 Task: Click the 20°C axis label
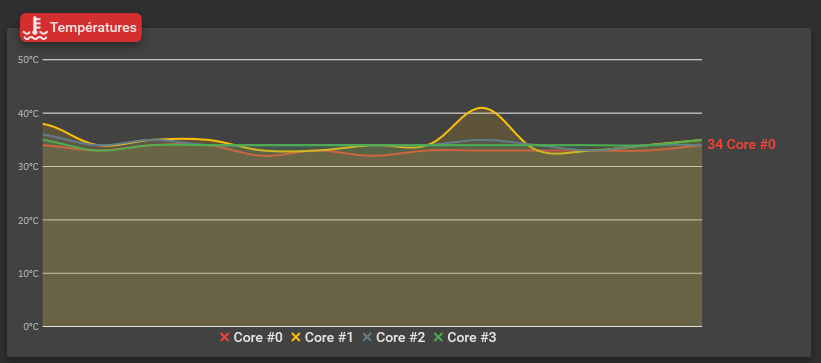click(28, 220)
